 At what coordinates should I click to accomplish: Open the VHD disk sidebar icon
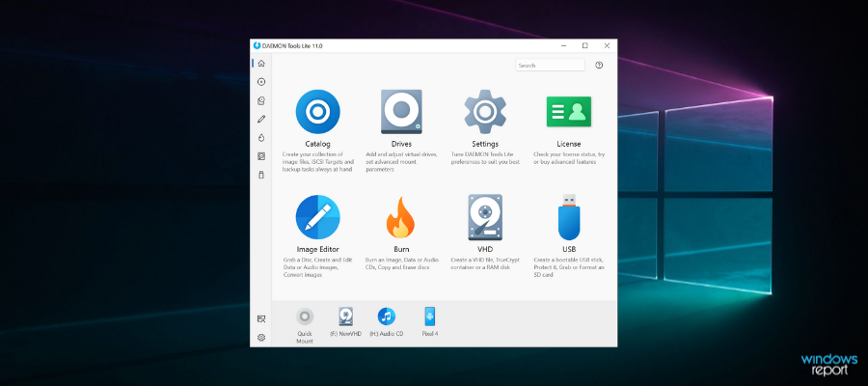tap(261, 156)
